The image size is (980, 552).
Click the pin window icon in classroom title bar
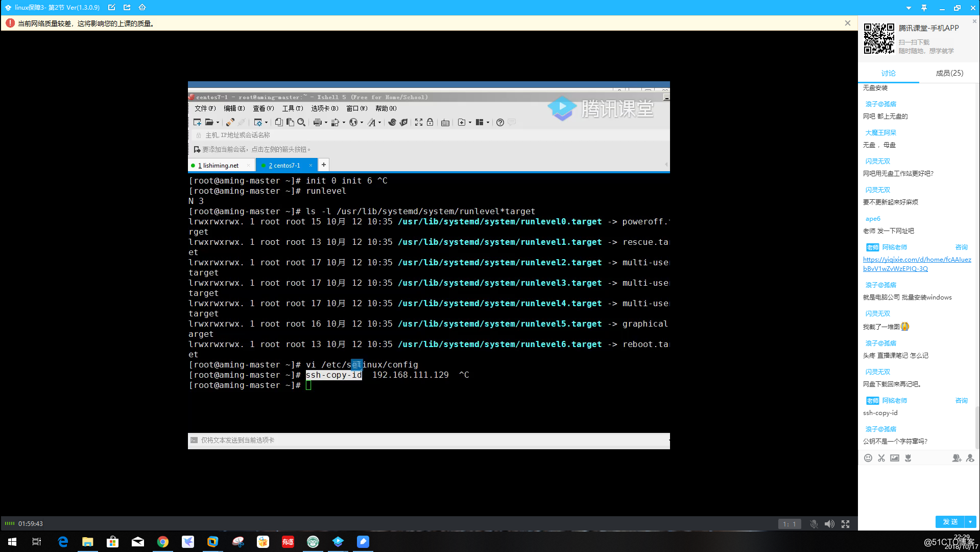point(924,8)
